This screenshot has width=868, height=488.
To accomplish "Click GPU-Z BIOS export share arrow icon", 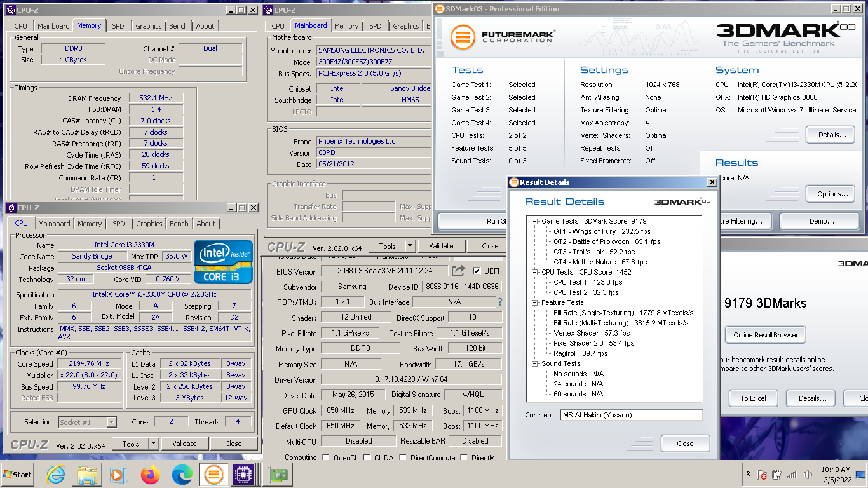I will pos(459,271).
